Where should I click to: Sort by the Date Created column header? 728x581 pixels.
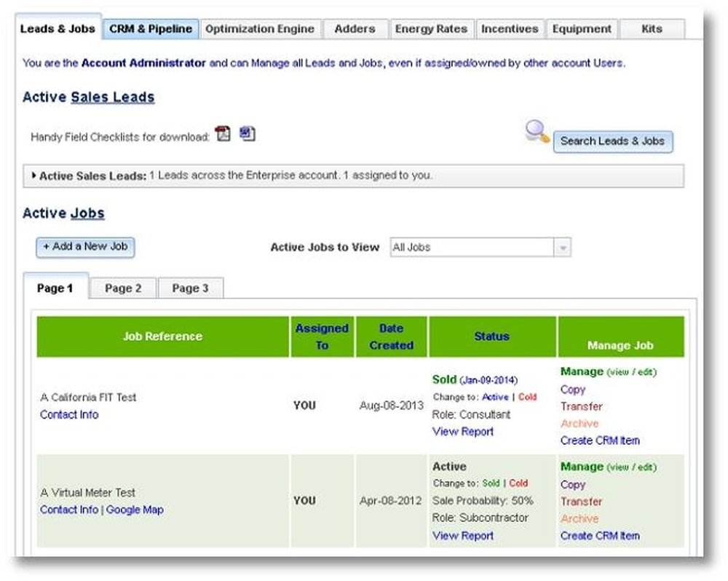(392, 336)
